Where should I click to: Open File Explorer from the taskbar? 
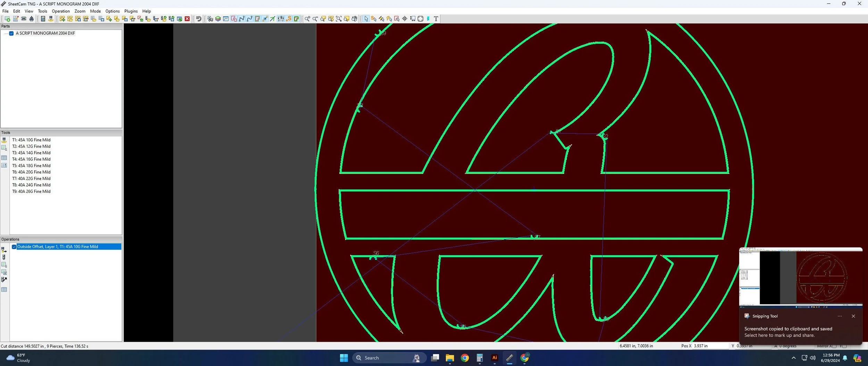(450, 358)
